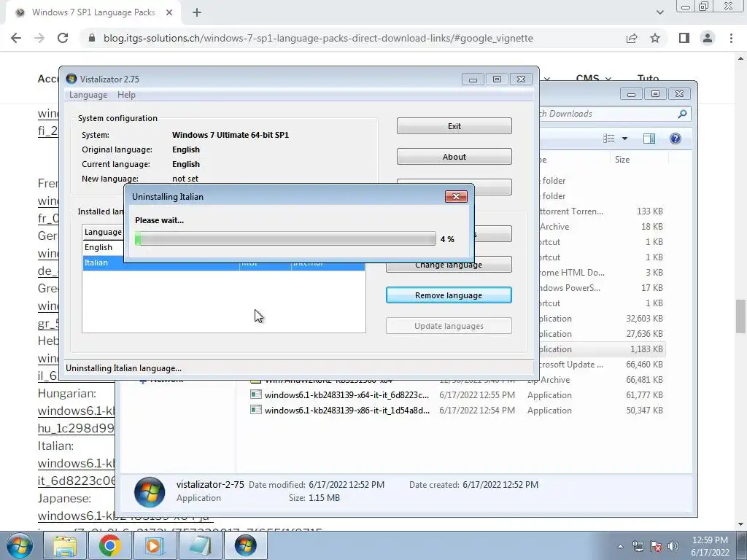
Task: Open Windows Explorer from the taskbar
Action: (x=65, y=545)
